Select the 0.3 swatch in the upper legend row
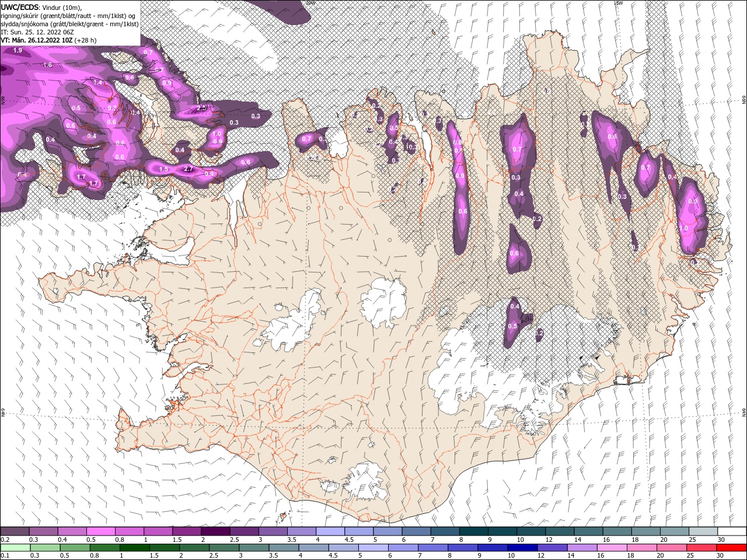 pos(43,531)
